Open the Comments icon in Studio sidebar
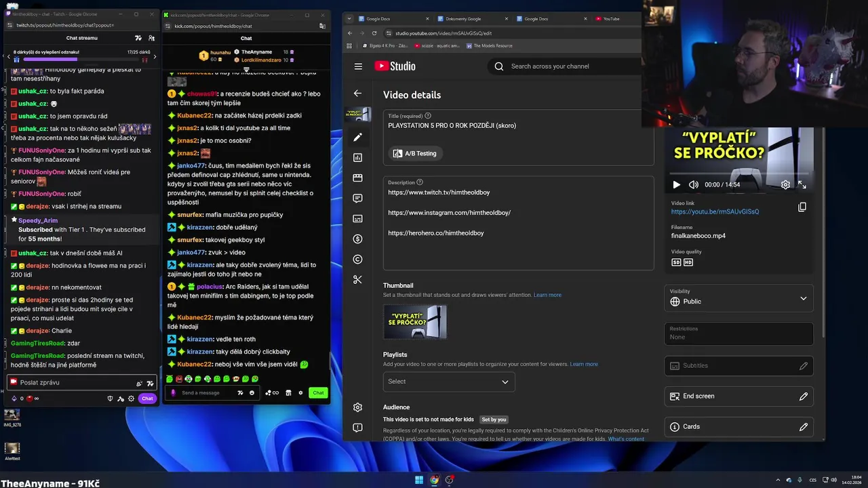Screen dimensions: 868x488 (357, 198)
